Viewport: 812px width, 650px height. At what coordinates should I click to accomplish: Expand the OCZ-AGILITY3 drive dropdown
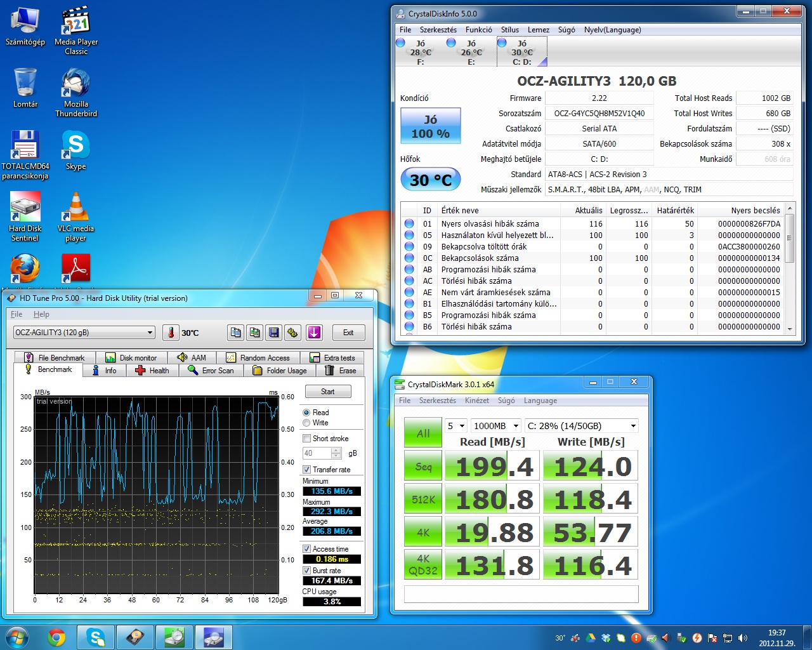pyautogui.click(x=150, y=333)
